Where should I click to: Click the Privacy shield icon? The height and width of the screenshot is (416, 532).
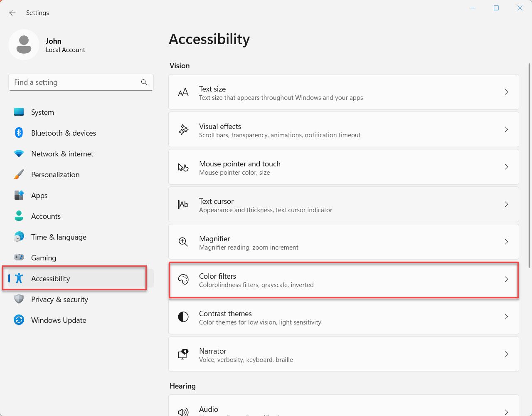19,299
